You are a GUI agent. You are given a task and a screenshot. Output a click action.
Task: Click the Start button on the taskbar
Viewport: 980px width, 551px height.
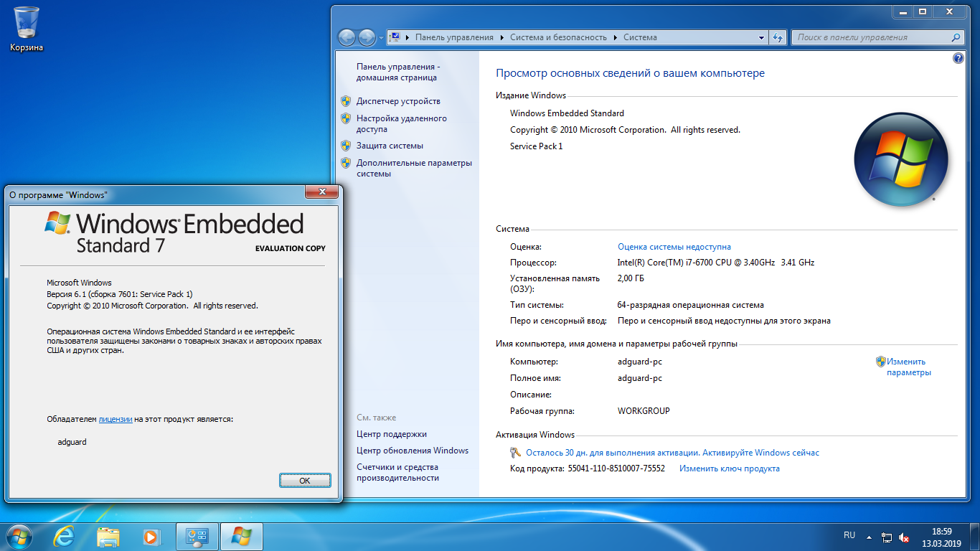(x=18, y=536)
